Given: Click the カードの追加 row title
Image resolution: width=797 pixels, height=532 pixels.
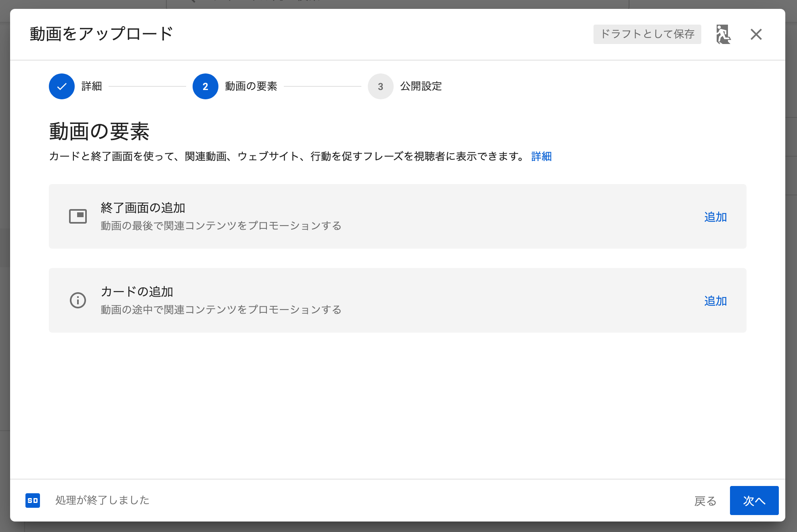Looking at the screenshot, I should tap(137, 291).
